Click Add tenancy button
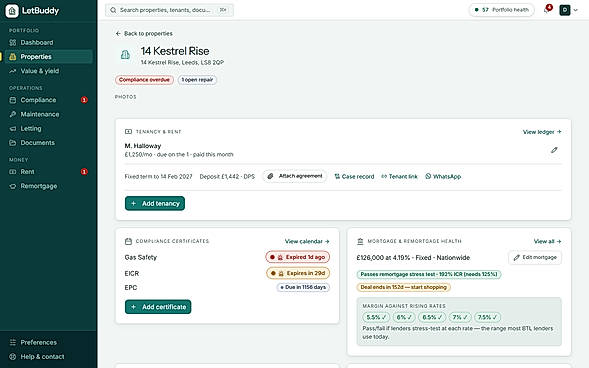Image resolution: width=589 pixels, height=368 pixels. [155, 204]
